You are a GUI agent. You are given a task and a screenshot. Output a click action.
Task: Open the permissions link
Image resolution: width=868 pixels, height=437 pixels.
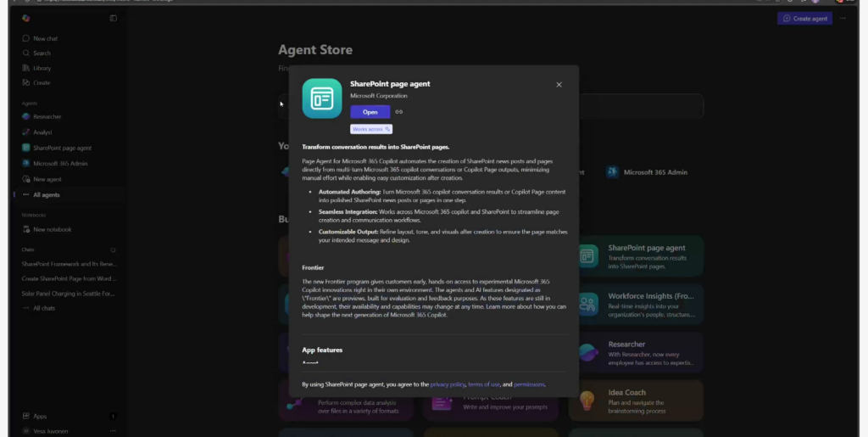(x=529, y=384)
